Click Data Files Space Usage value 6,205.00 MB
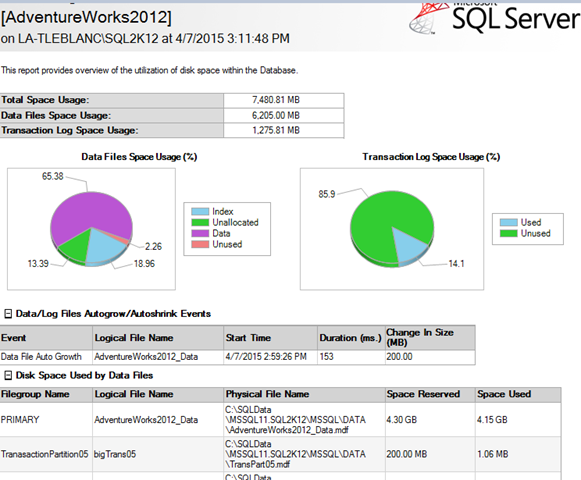The height and width of the screenshot is (480, 581). [276, 116]
